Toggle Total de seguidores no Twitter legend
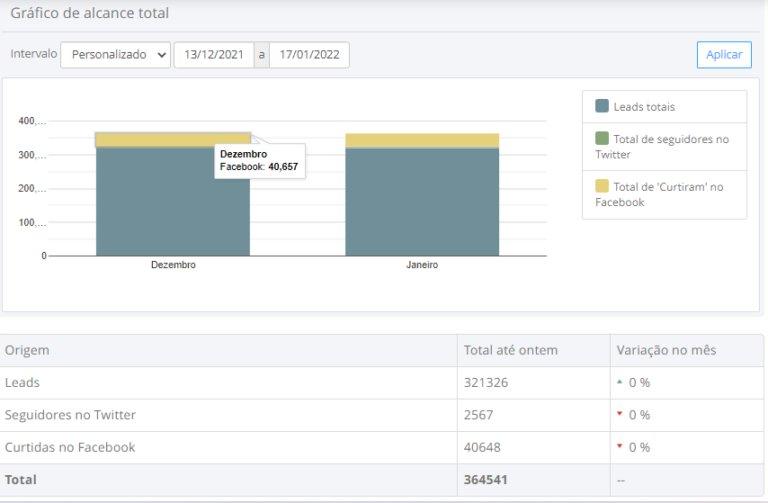 [662, 147]
